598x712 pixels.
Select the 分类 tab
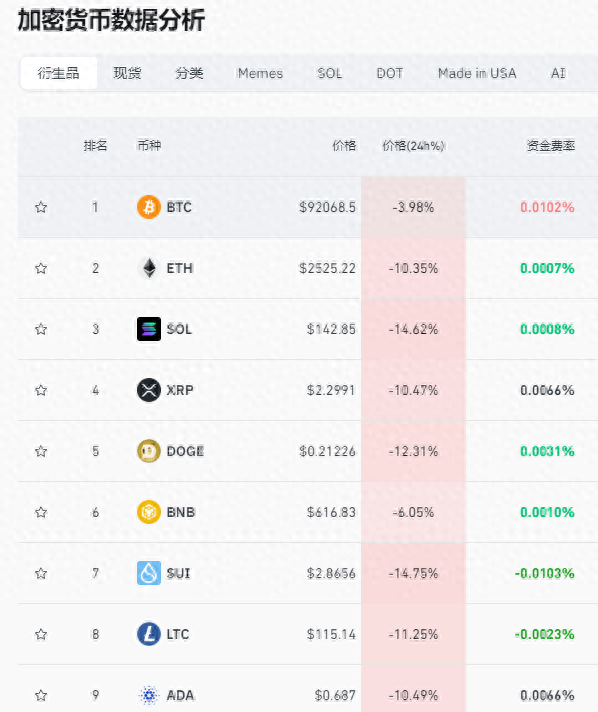tap(189, 73)
